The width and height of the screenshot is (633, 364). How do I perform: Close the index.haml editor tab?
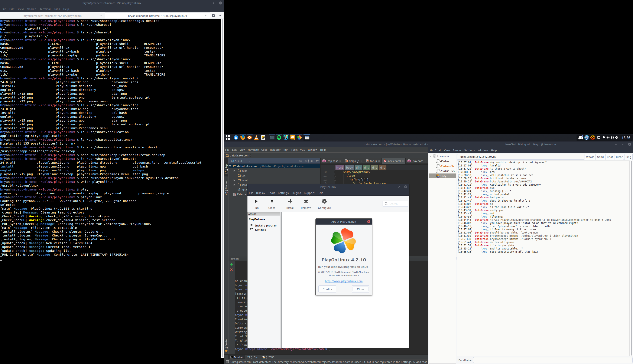click(x=403, y=161)
